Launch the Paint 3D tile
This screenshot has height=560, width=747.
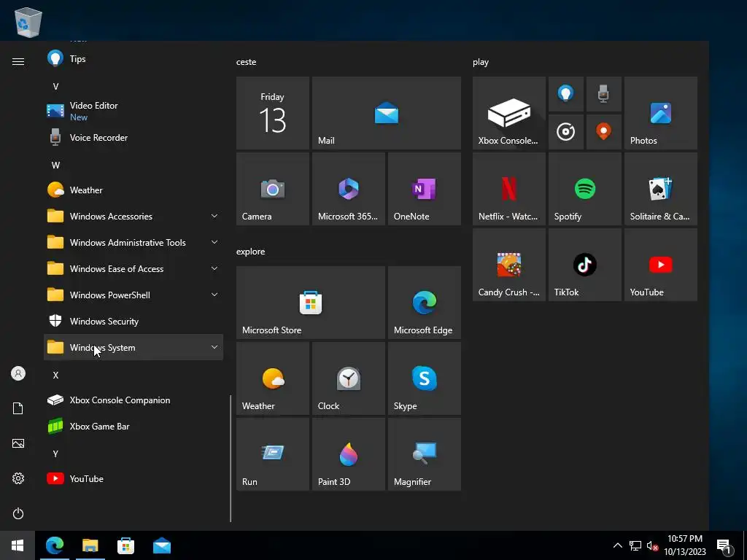click(x=348, y=454)
